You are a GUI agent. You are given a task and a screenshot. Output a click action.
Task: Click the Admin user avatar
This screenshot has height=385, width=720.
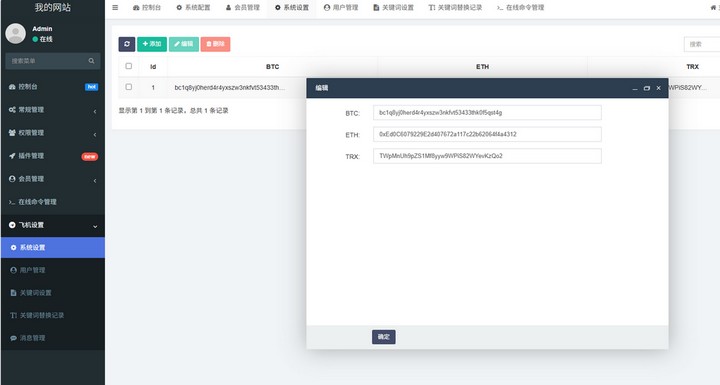(x=16, y=34)
